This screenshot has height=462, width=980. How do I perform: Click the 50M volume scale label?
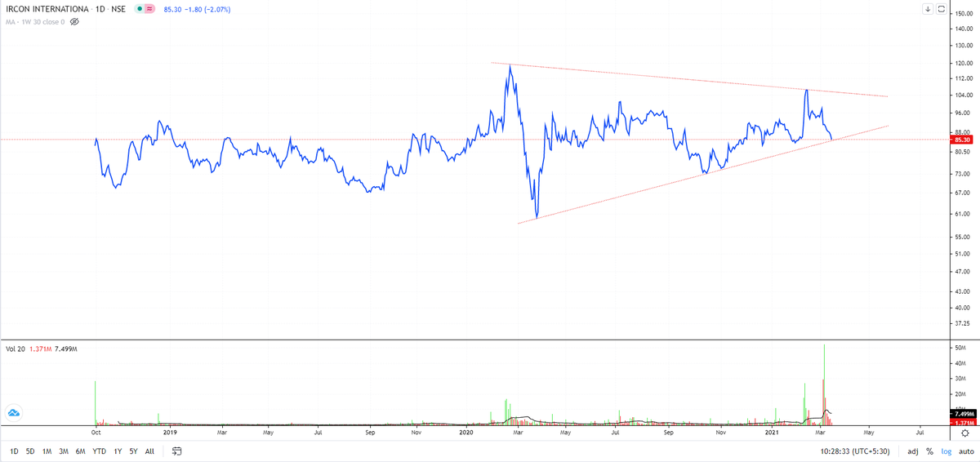pyautogui.click(x=960, y=348)
